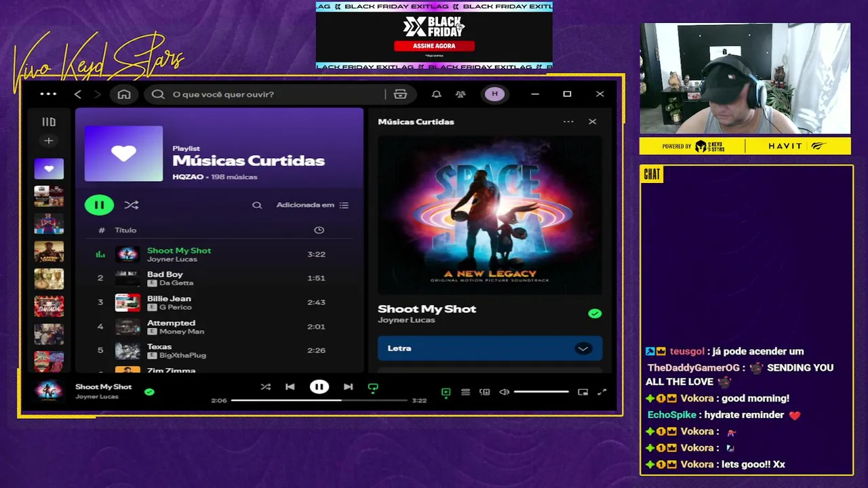Viewport: 868px width, 488px height.
Task: Select the 'Bad Boy' track
Action: pyautogui.click(x=165, y=274)
